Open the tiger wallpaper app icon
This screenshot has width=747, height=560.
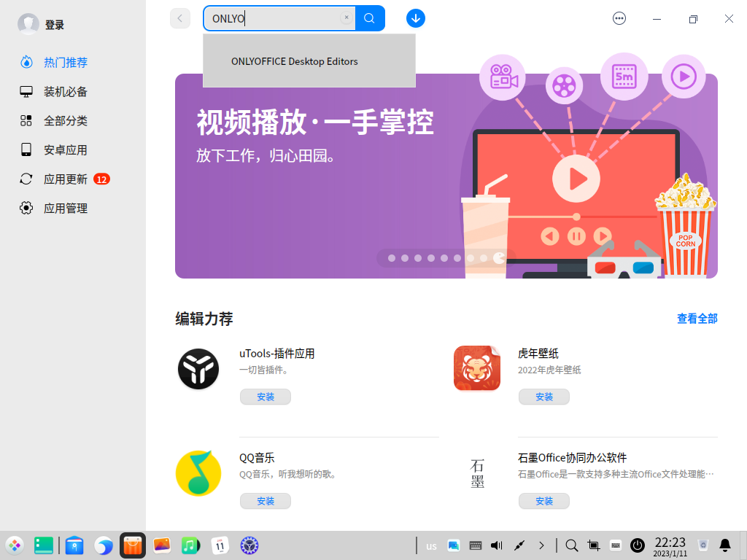[x=477, y=369]
